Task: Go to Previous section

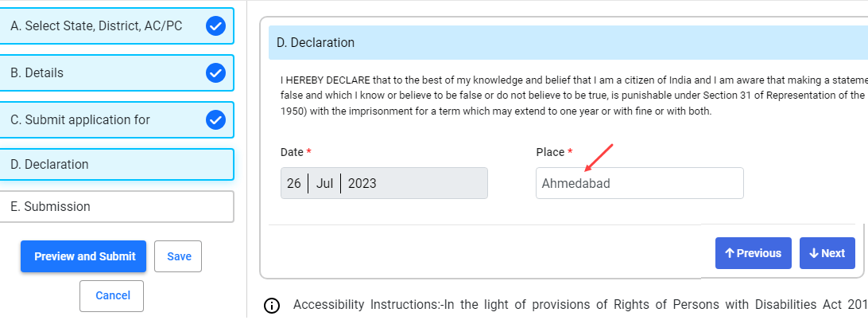Action: pyautogui.click(x=754, y=253)
